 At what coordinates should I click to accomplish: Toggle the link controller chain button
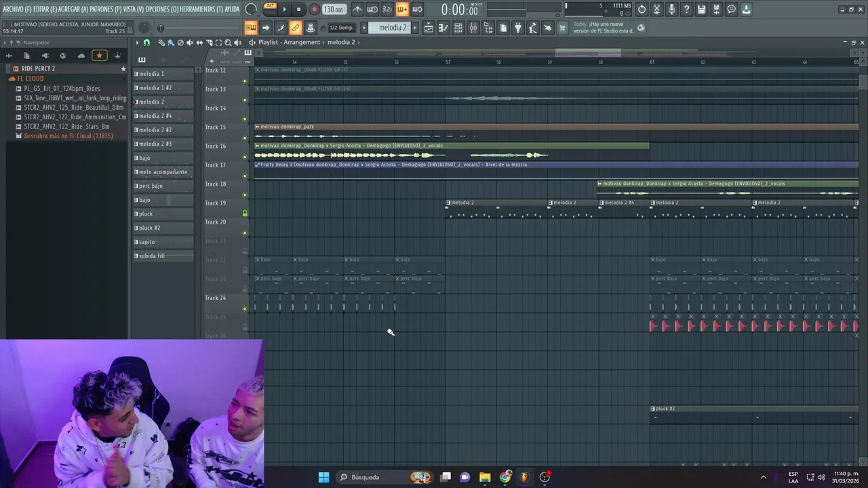tap(295, 28)
